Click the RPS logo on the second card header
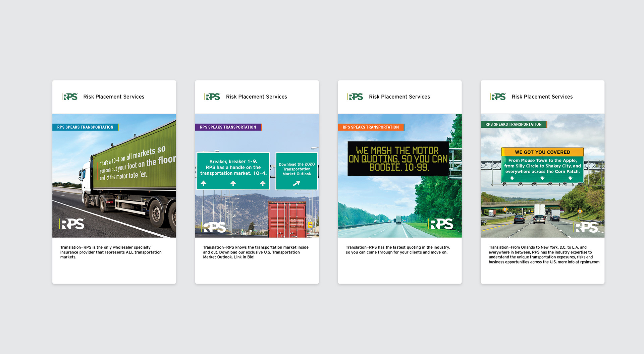Screen dimensions: 644x354 point(212,97)
